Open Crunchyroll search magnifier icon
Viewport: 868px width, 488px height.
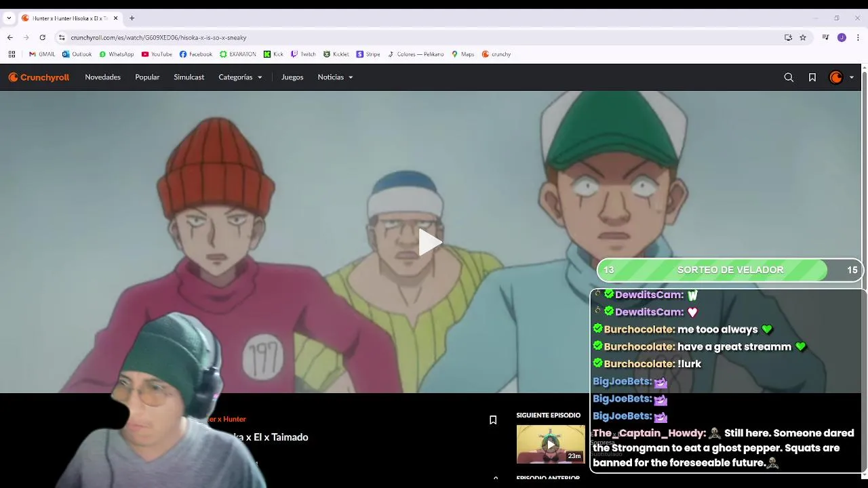tap(789, 77)
